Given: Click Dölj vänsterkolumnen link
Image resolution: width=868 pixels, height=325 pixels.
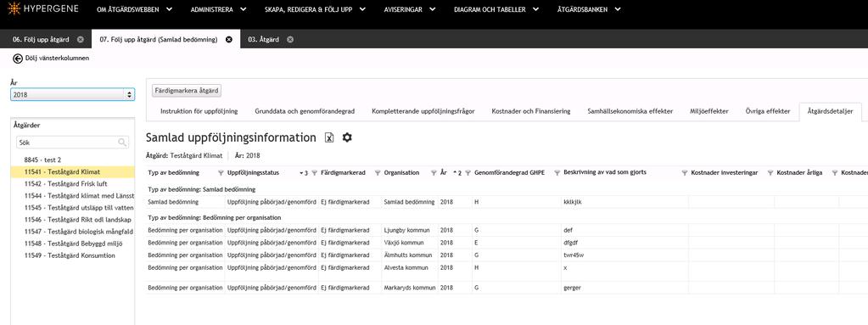Looking at the screenshot, I should 57,59.
